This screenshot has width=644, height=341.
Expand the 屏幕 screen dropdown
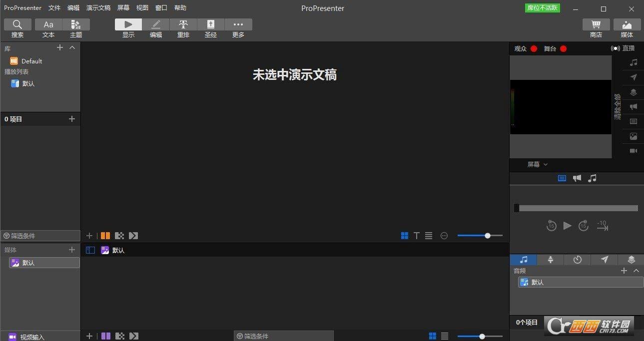tap(538, 164)
